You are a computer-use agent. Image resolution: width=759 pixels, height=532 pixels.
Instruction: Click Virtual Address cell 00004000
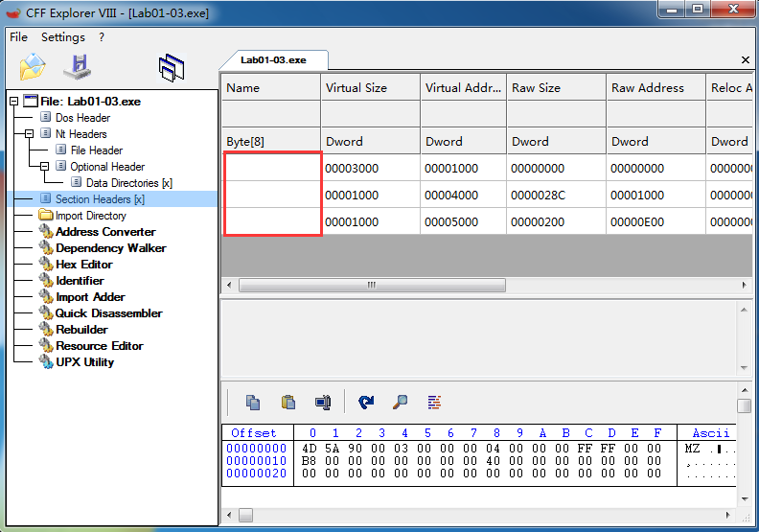pyautogui.click(x=463, y=196)
